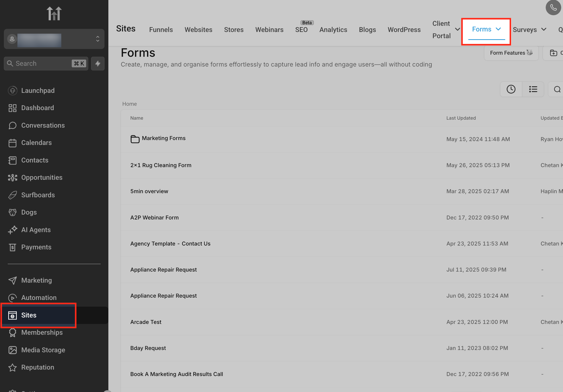Toggle recently viewed forms with the clock icon
The height and width of the screenshot is (392, 563).
[511, 89]
